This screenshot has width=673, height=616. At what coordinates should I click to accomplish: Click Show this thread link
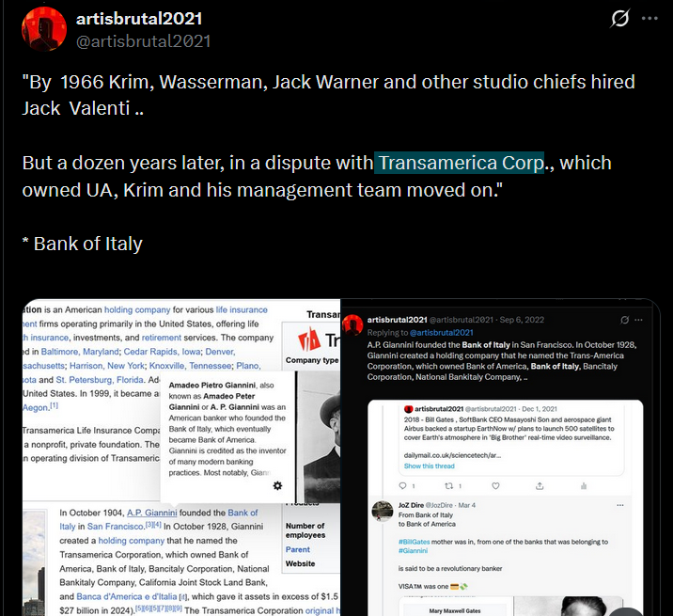(429, 466)
